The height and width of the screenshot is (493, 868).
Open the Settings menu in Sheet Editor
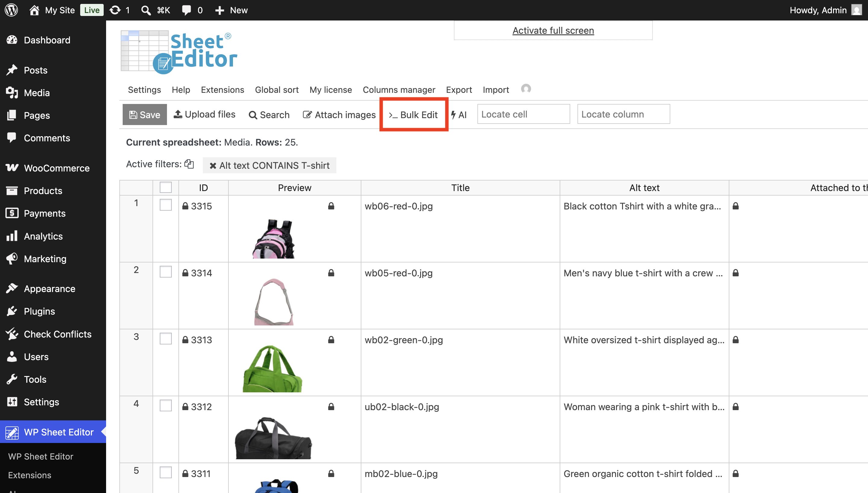pos(144,90)
